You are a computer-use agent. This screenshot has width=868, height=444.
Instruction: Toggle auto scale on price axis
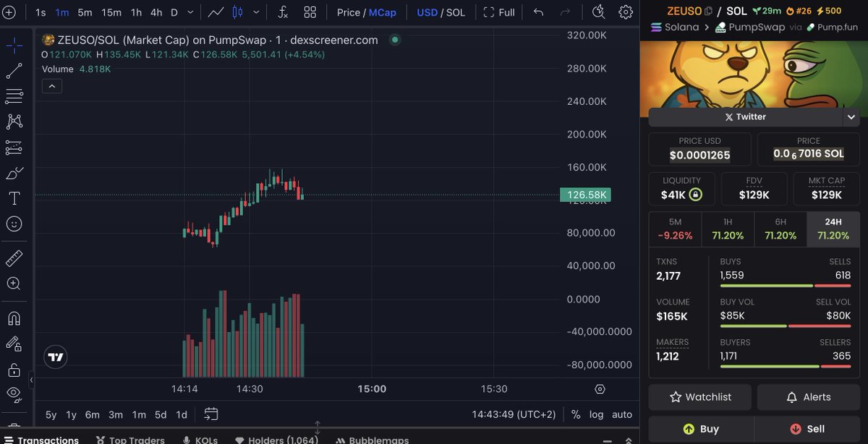[621, 414]
